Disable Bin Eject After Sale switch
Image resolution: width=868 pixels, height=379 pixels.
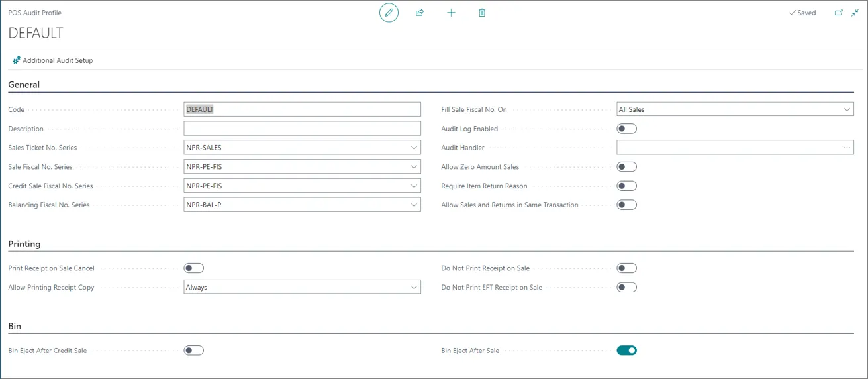[x=626, y=351]
